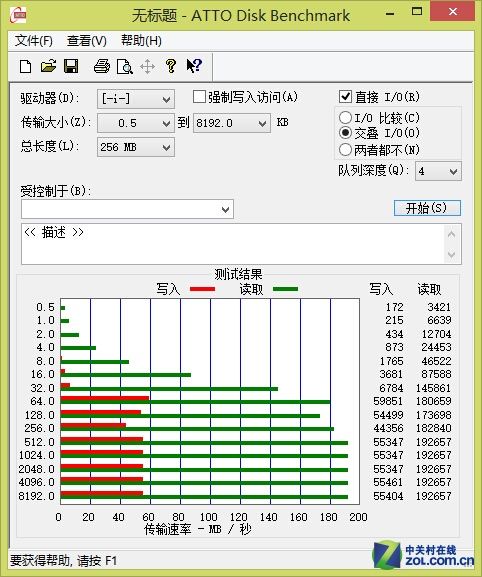482x577 pixels.
Task: Click the 写入 column header above values
Action: click(x=381, y=289)
